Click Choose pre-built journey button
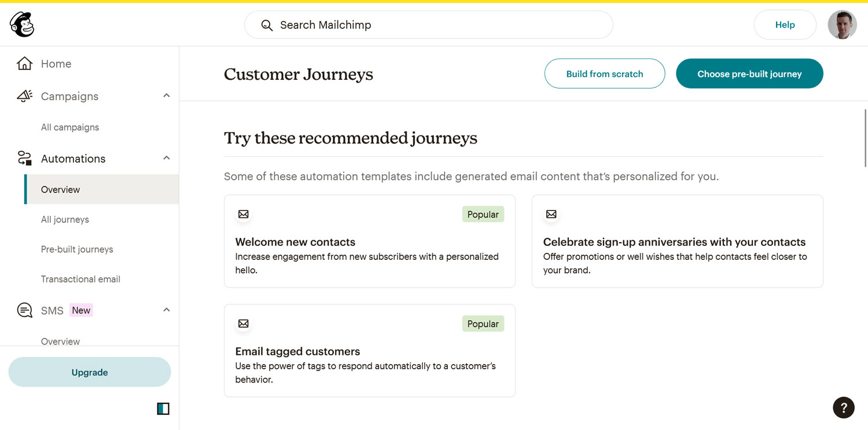868x430 pixels. (749, 73)
